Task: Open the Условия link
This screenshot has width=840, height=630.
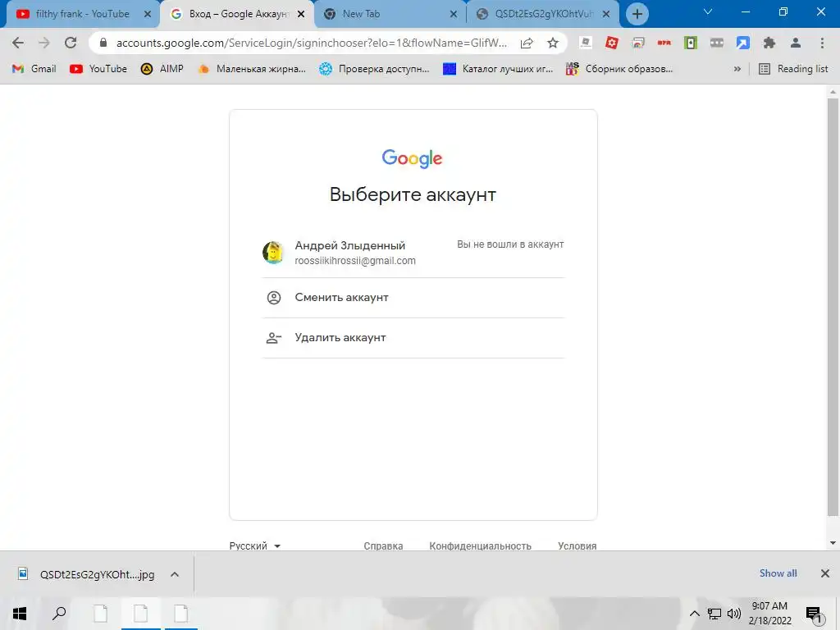Action: coord(577,546)
